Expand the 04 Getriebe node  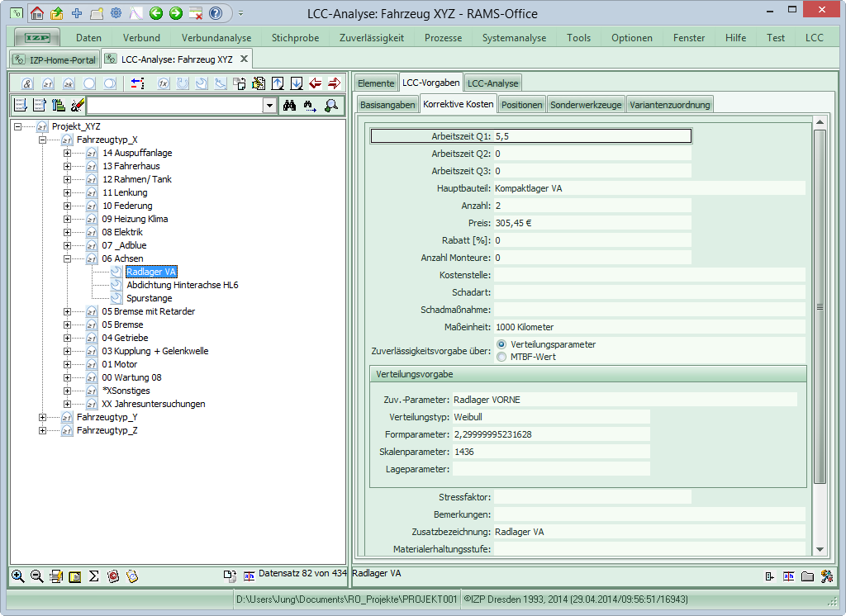point(67,339)
